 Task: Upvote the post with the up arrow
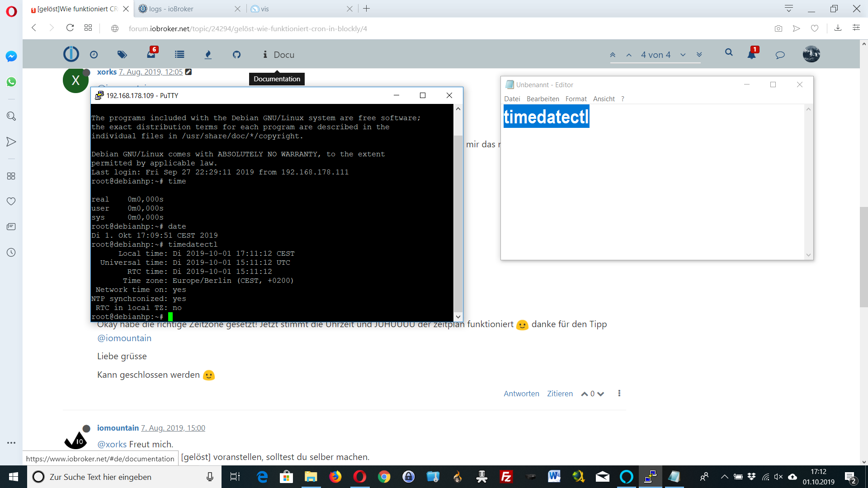[x=584, y=394]
